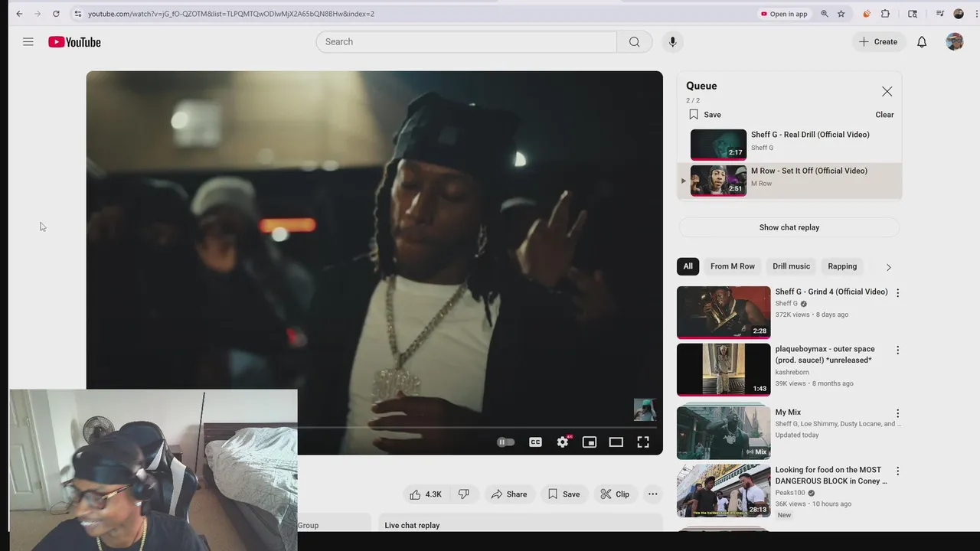The image size is (980, 551).
Task: Play Sheff G - Real Drill in queue
Action: pos(789,145)
